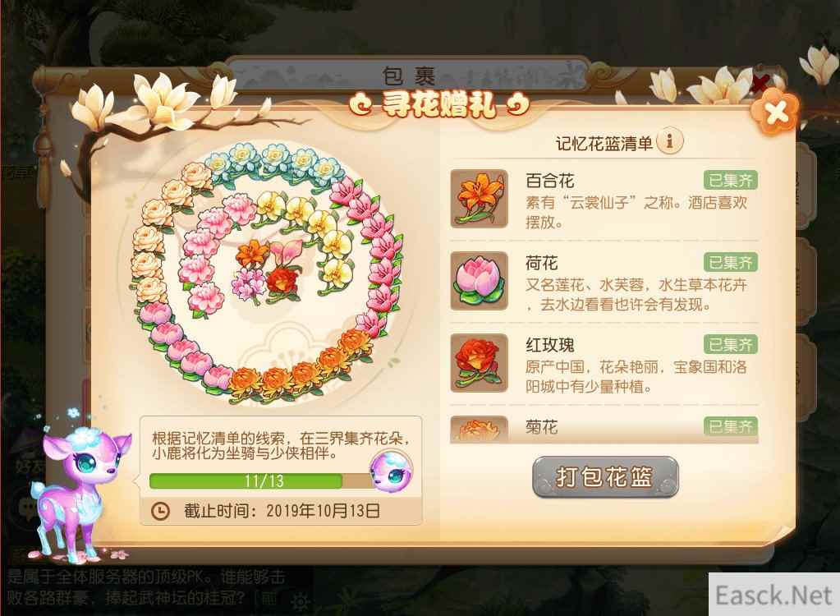Select the red rose (红玫瑰) icon

click(x=479, y=363)
